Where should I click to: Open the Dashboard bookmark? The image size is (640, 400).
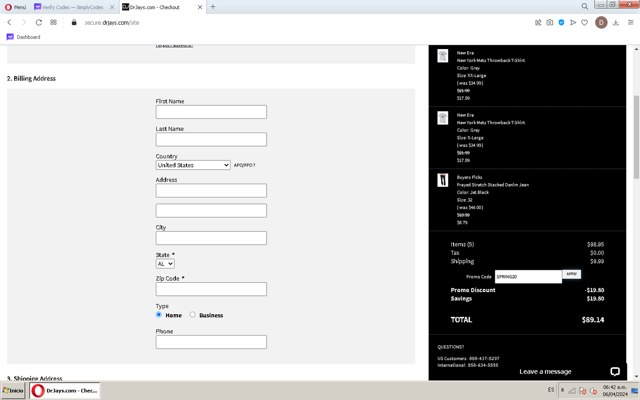pyautogui.click(x=24, y=37)
